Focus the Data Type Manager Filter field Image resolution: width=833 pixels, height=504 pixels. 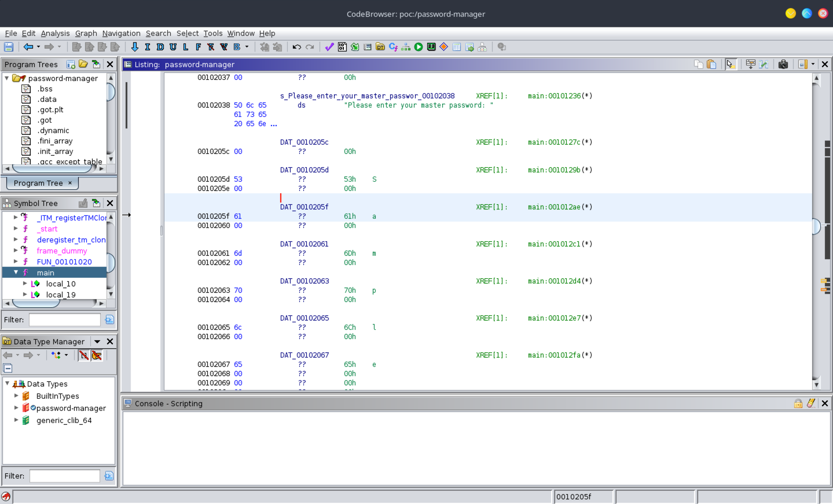(x=65, y=476)
